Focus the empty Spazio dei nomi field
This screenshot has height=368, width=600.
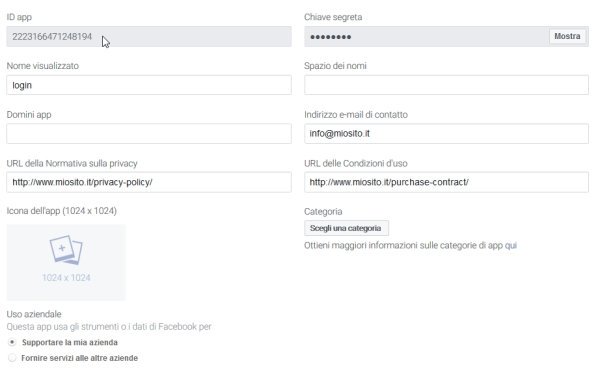coord(446,85)
